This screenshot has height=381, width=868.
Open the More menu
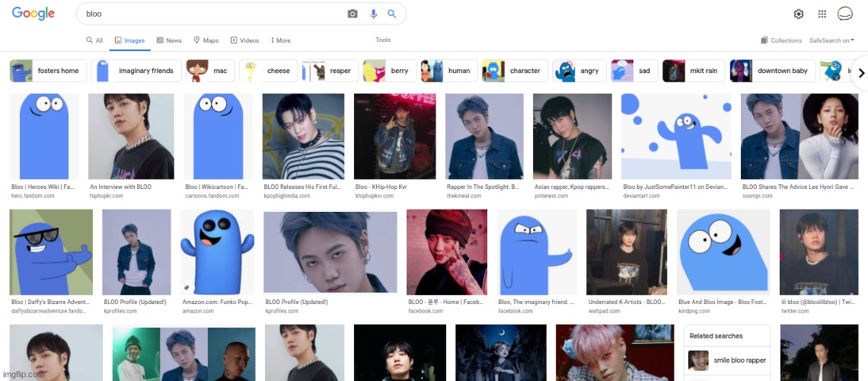click(281, 40)
